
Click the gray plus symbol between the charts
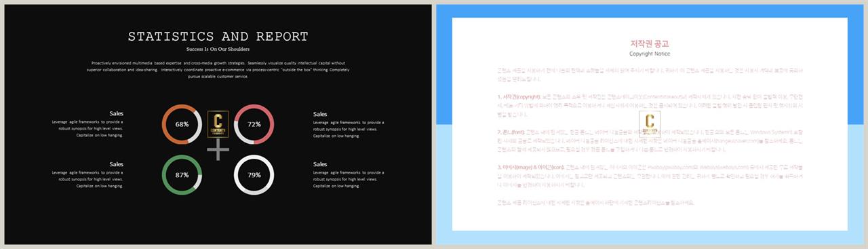tap(218, 149)
